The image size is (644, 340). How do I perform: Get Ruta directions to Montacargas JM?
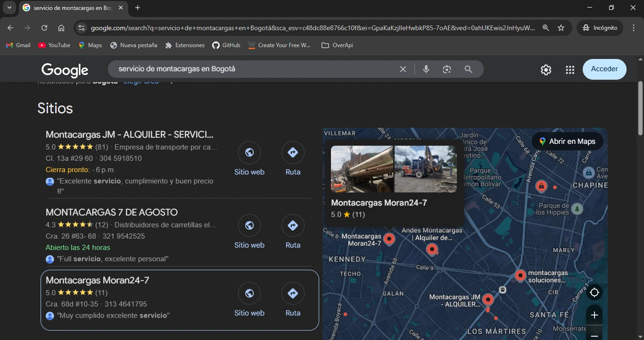(x=293, y=159)
